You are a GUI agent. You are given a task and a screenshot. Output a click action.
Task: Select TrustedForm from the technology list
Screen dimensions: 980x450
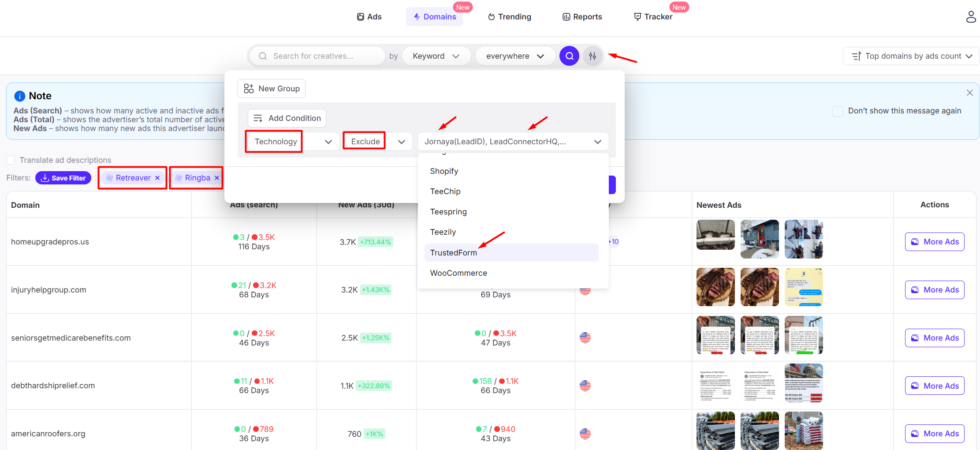[x=454, y=253]
